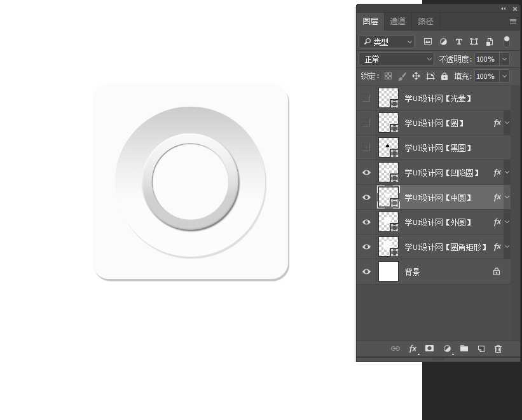Click the 学UI设计网【黑圆】 layer thumbnail
Viewport: 522px width, 420px height.
click(x=388, y=147)
